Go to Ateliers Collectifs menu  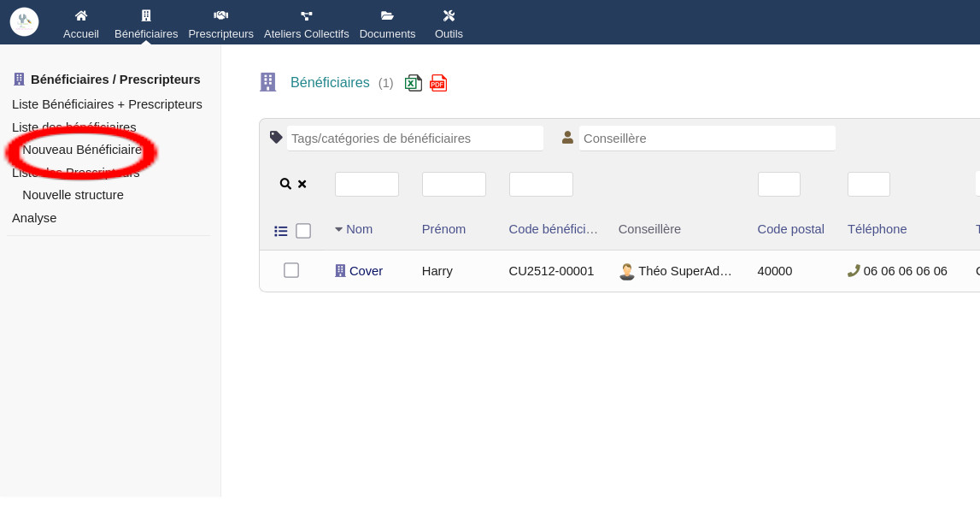point(306,23)
